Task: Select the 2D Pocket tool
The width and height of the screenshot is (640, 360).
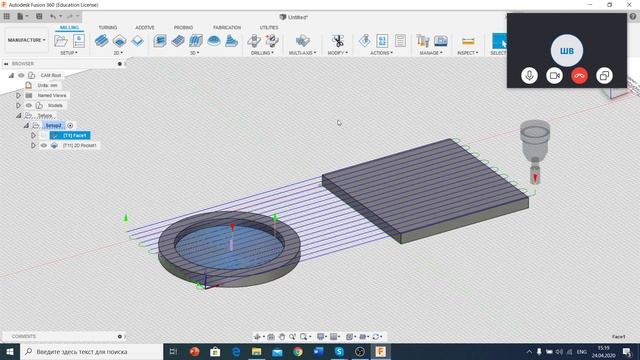Action: tap(120, 41)
